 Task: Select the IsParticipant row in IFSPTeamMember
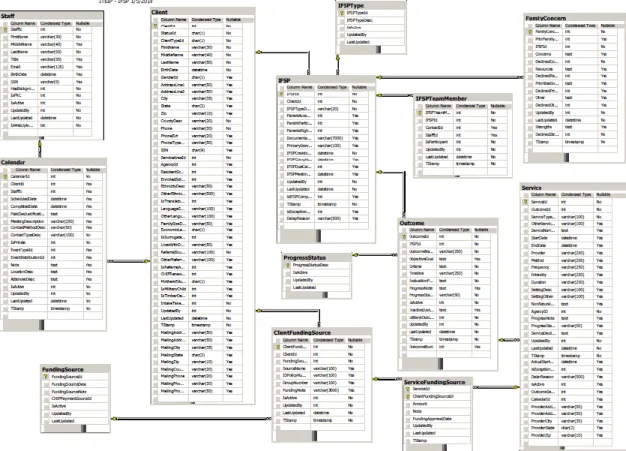coord(462,142)
